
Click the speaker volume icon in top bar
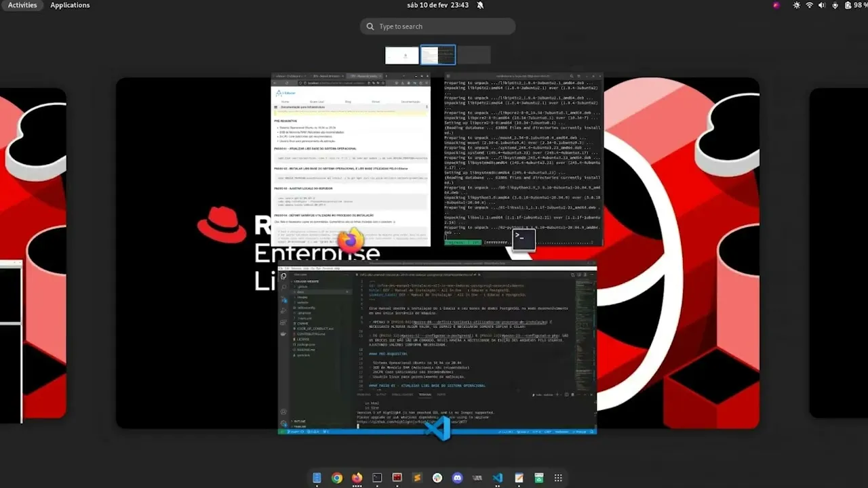(x=822, y=5)
